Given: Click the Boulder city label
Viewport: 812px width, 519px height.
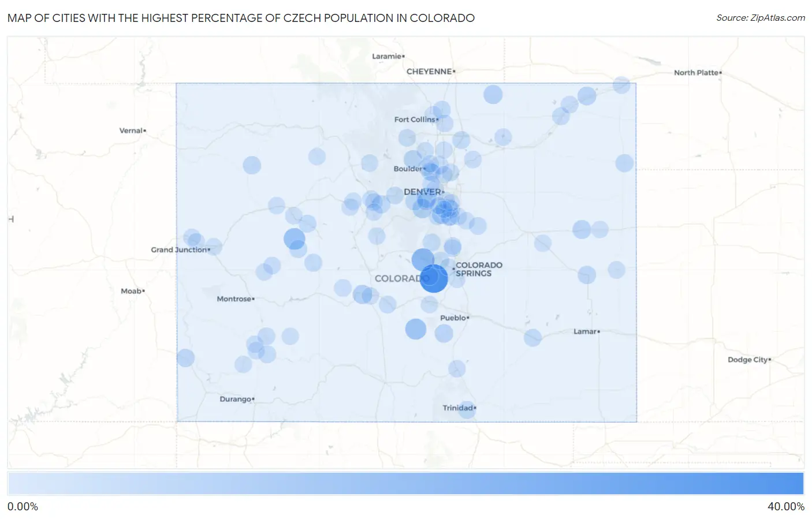Looking at the screenshot, I should coord(408,169).
